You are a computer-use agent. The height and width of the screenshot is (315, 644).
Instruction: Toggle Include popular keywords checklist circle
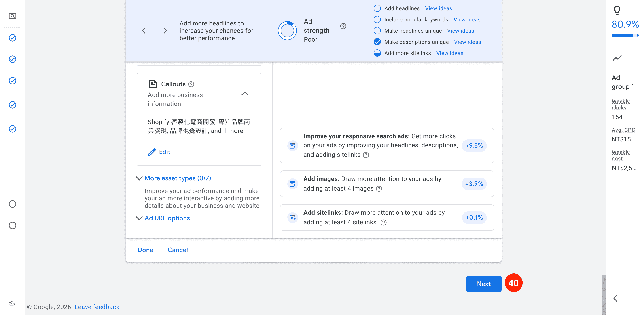[377, 19]
